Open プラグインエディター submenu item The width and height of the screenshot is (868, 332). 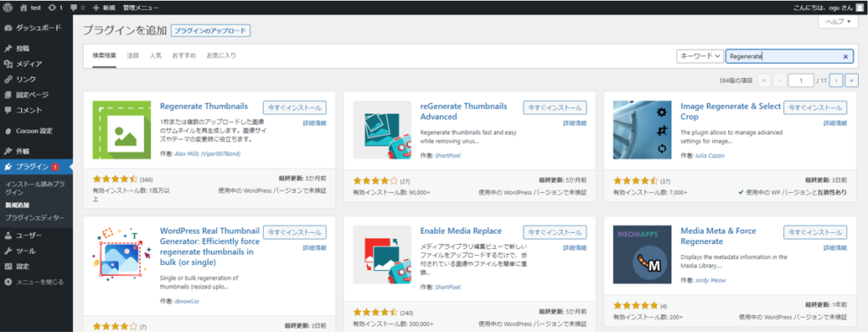point(34,218)
